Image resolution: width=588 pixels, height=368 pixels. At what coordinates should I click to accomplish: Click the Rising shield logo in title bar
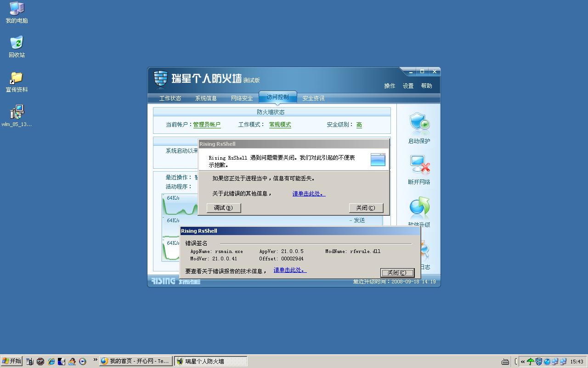pyautogui.click(x=160, y=78)
